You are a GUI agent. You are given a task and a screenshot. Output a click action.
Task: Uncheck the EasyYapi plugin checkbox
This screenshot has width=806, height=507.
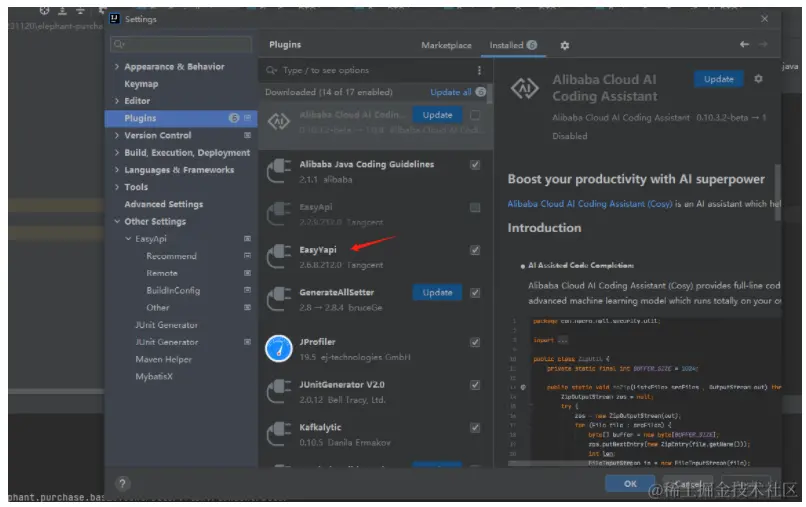click(475, 250)
